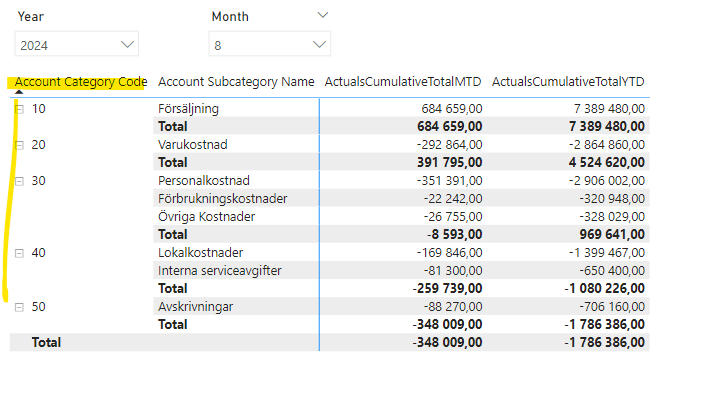Image resolution: width=715 pixels, height=394 pixels.
Task: Click category code 20 label
Action: pos(39,145)
